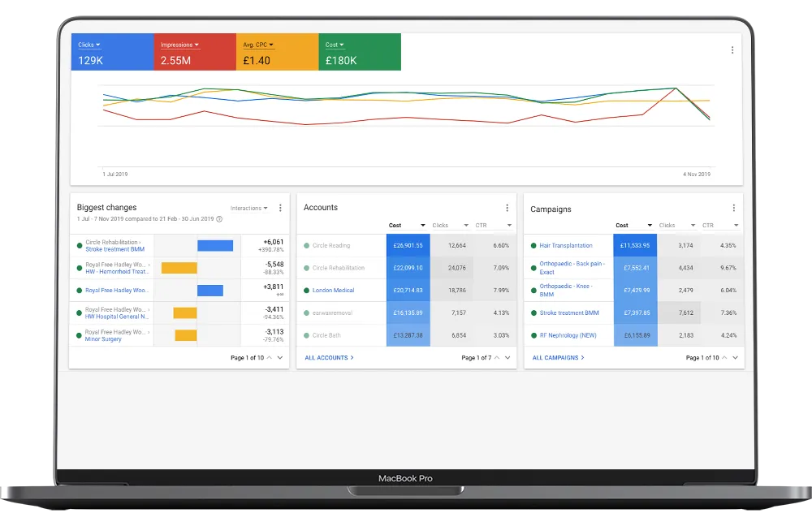Expand the Interactions dropdown in Biggest changes
The image size is (812, 526).
pyautogui.click(x=248, y=209)
